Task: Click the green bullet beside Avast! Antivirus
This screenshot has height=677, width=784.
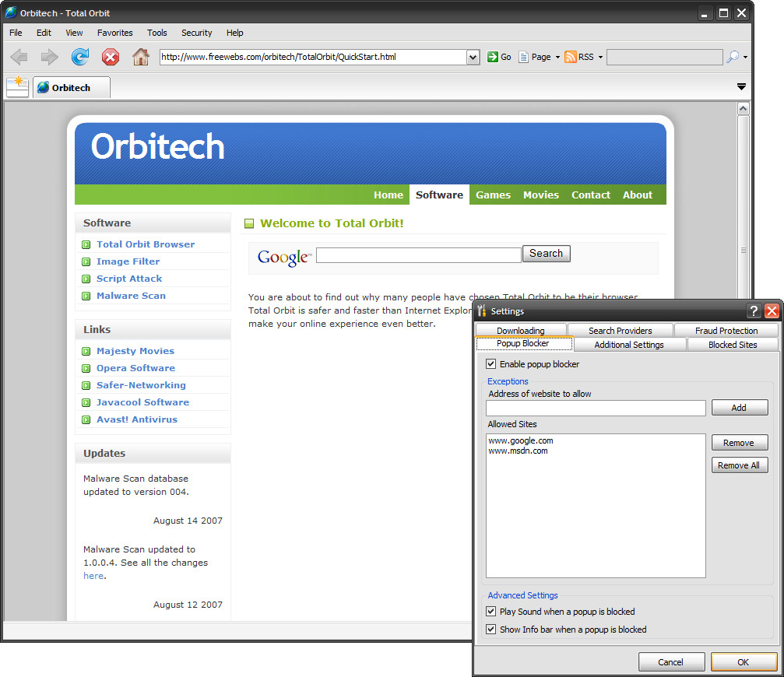Action: (x=86, y=419)
